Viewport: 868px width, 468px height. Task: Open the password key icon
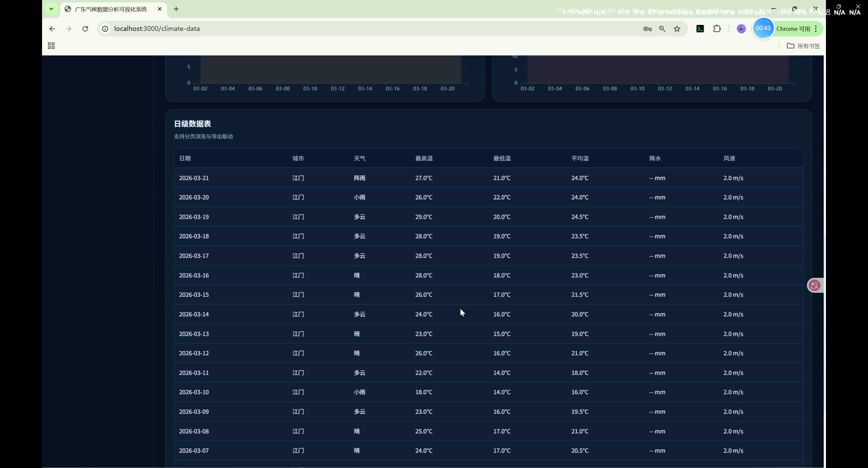coord(647,29)
